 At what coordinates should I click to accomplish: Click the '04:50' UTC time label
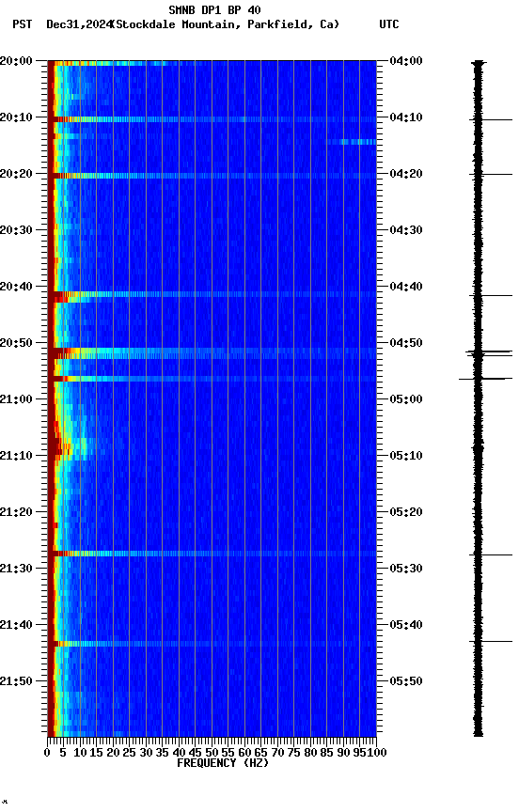coord(406,343)
